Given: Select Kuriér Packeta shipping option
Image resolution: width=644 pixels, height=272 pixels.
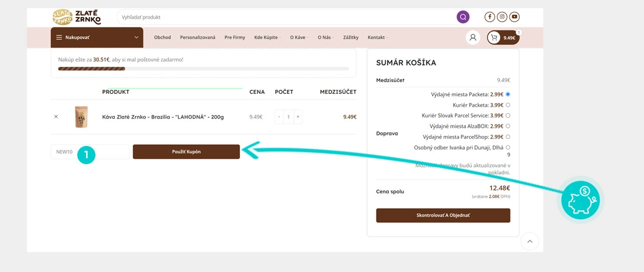Looking at the screenshot, I should click(508, 105).
